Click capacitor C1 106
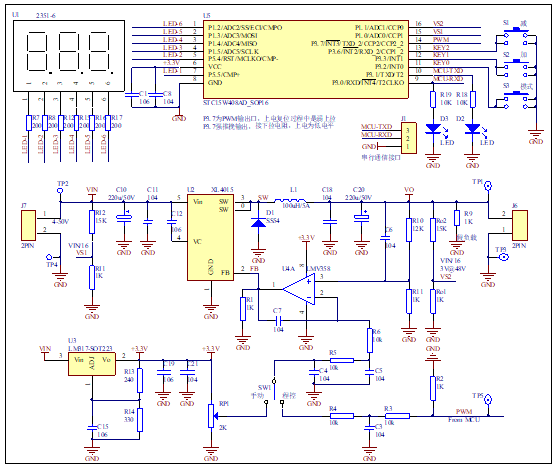Screen dimensions: 558x469 [x=132, y=95]
